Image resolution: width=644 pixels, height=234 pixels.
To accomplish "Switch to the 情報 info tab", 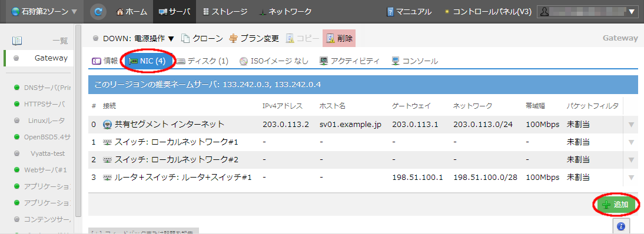I will 105,61.
